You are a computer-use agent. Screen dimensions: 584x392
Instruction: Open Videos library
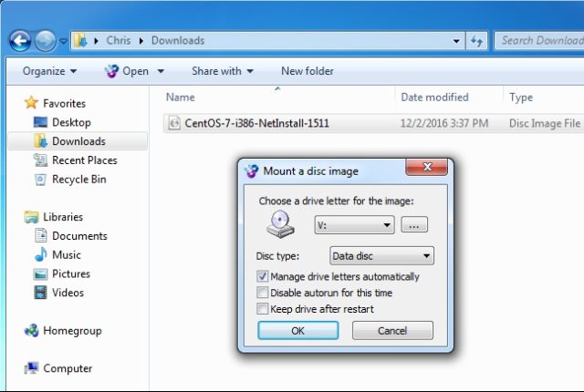point(68,293)
